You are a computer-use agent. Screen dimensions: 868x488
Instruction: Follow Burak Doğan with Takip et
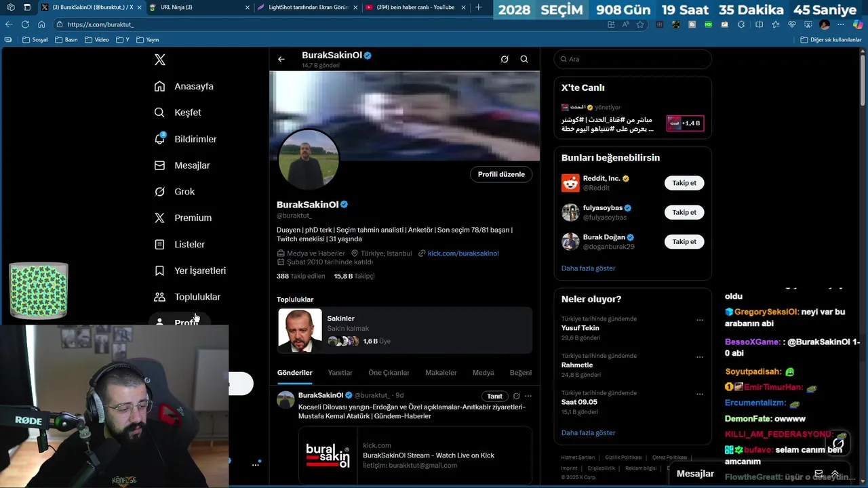(684, 241)
